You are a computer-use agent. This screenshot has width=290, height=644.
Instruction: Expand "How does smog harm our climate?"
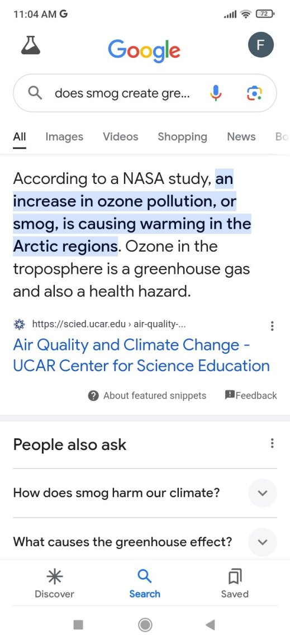pos(145,493)
